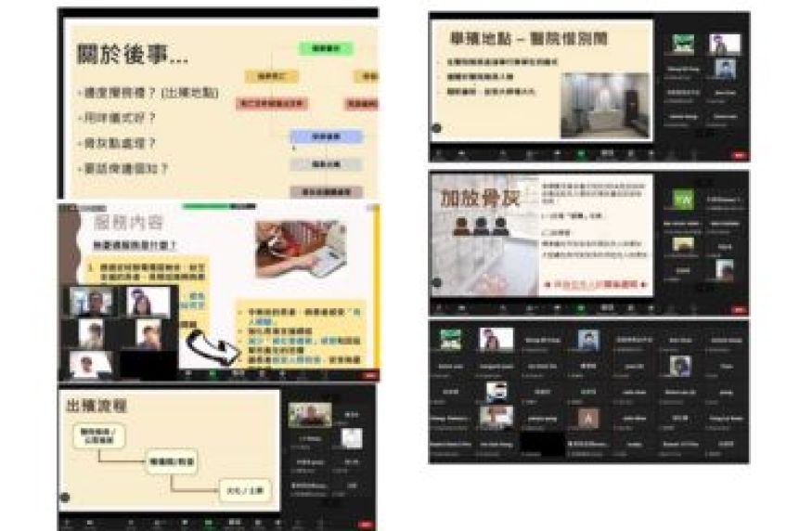This screenshot has height=531, width=812.
Task: Click the black curved arrow on 服務內容 slide
Action: (206, 348)
